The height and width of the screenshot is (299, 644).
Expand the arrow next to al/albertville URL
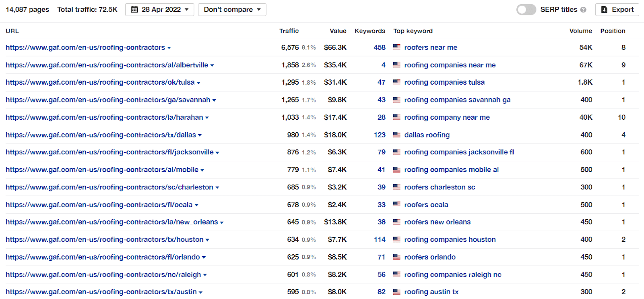(212, 65)
